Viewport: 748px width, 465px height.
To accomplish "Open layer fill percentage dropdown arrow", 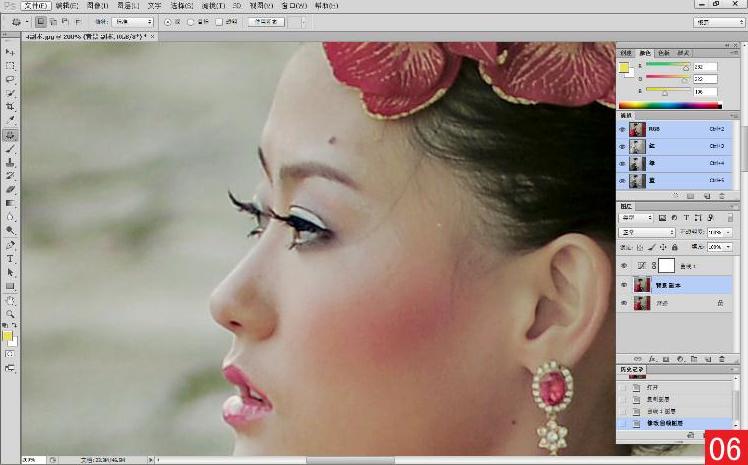I will tap(728, 247).
